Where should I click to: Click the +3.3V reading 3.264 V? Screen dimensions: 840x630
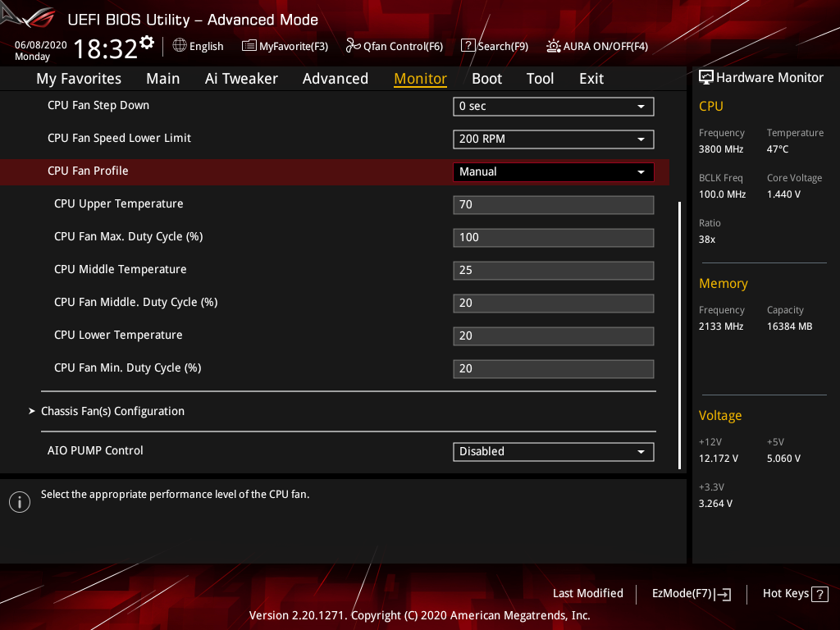[715, 504]
